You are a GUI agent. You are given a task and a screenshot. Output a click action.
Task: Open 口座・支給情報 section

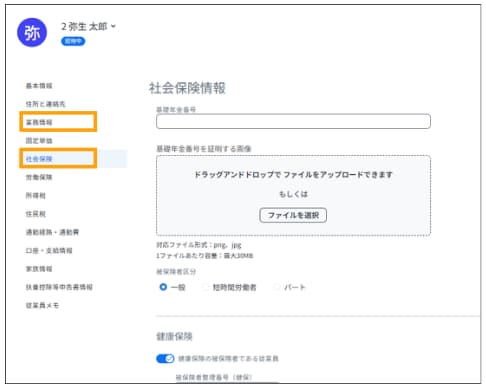pyautogui.click(x=49, y=250)
